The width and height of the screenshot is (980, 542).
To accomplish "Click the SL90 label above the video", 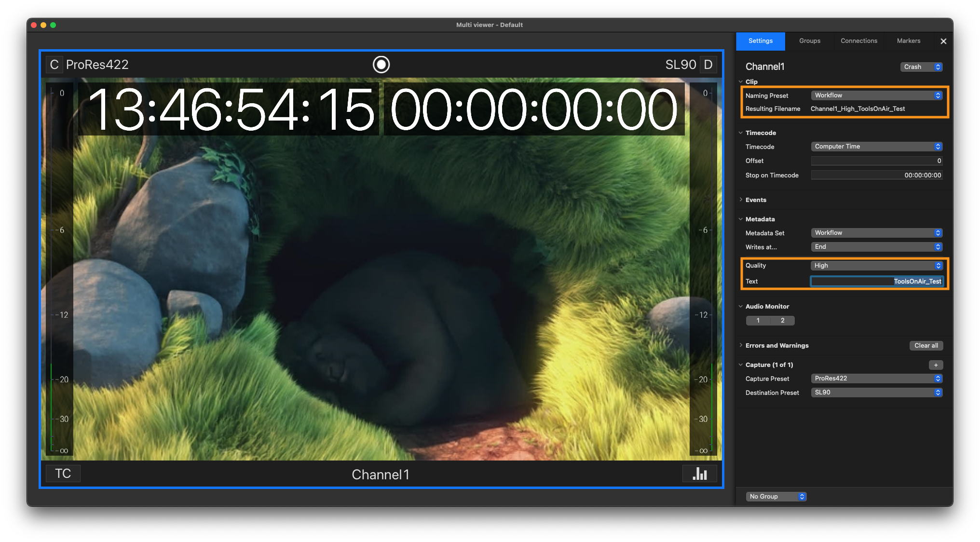I will [681, 65].
